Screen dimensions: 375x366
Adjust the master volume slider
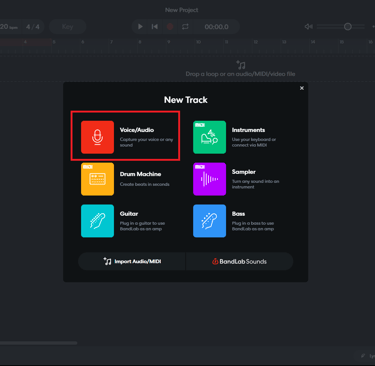coord(341,27)
